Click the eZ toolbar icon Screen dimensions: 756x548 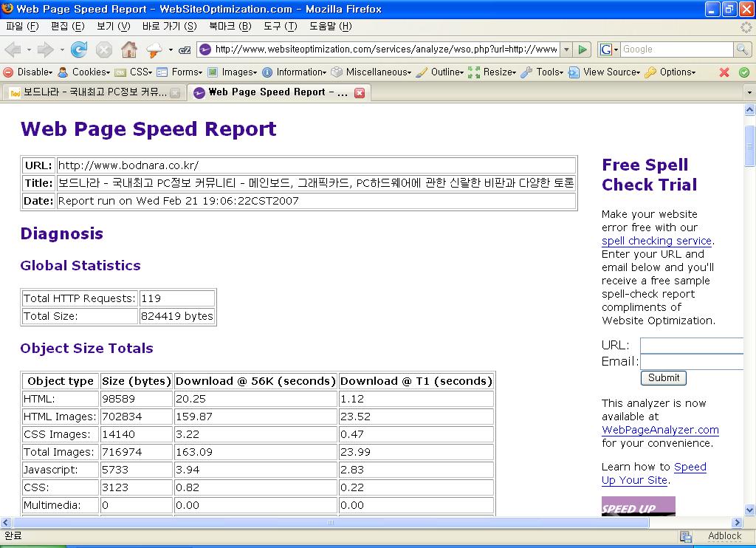click(x=185, y=49)
